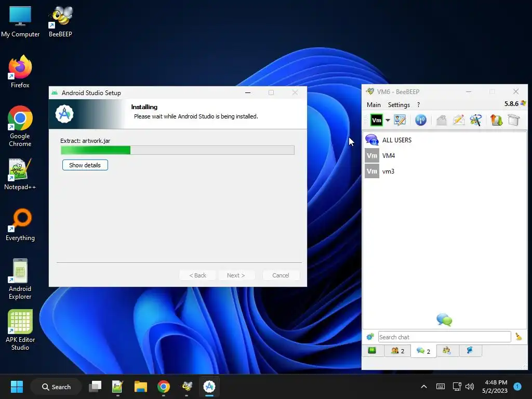
Task: Expand the hidden system tray icons chevron
Action: tap(424, 387)
